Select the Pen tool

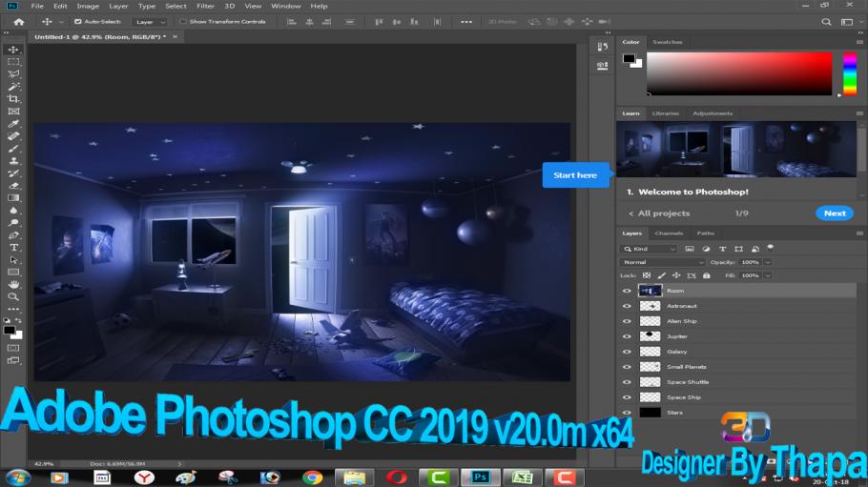point(13,235)
